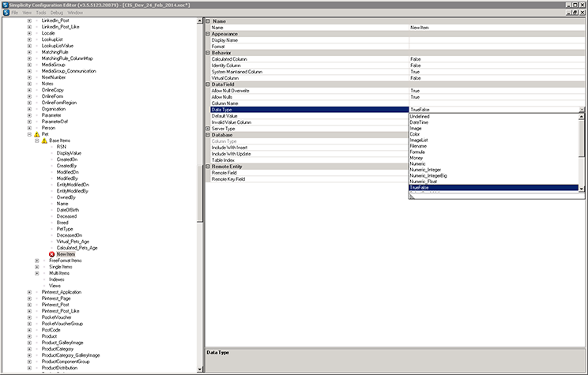Open the Data Type dropdown arrow
The image size is (588, 375).
582,110
